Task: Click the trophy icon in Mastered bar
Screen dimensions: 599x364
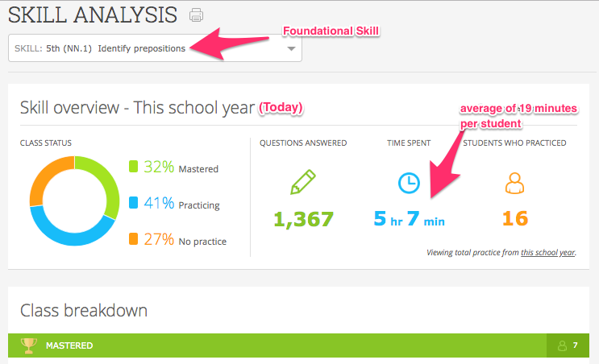Action: [28, 345]
